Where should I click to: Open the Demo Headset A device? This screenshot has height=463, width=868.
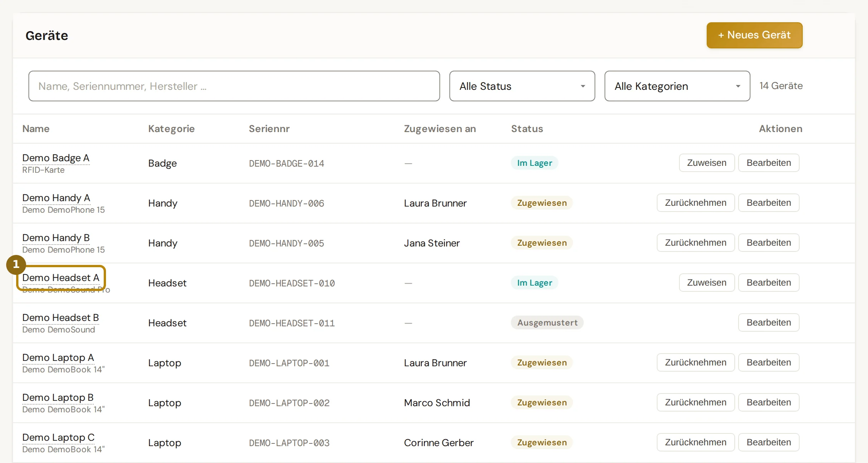(x=61, y=278)
